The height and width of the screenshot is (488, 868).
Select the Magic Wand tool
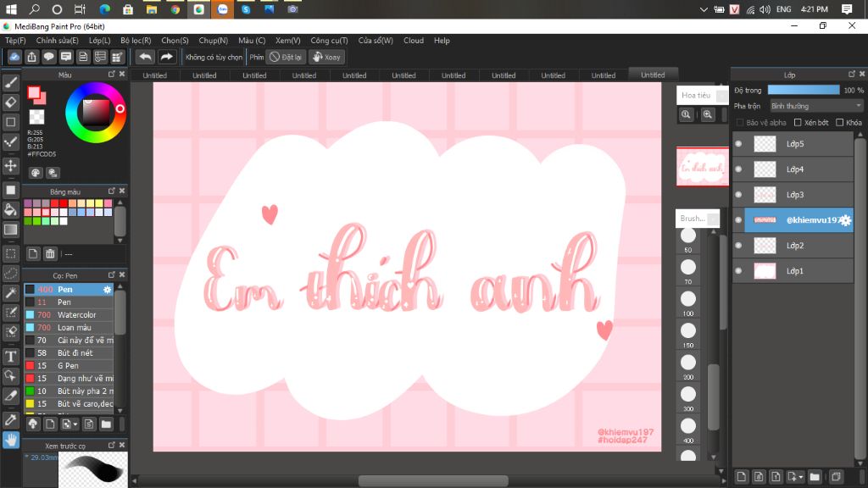(x=11, y=292)
